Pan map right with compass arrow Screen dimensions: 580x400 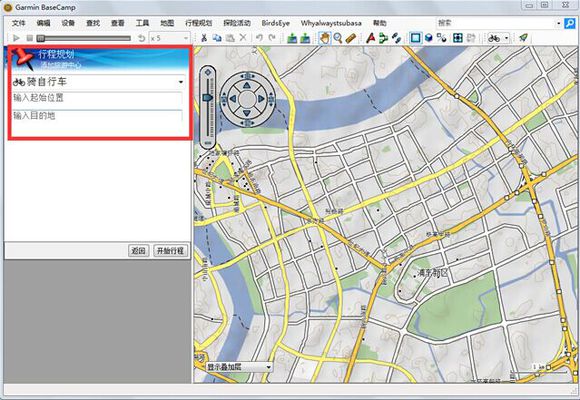(261, 99)
